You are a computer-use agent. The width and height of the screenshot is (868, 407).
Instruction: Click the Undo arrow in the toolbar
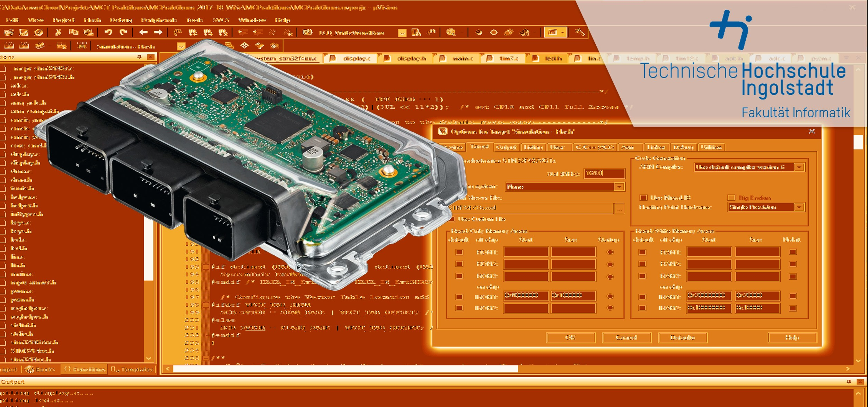(x=108, y=33)
